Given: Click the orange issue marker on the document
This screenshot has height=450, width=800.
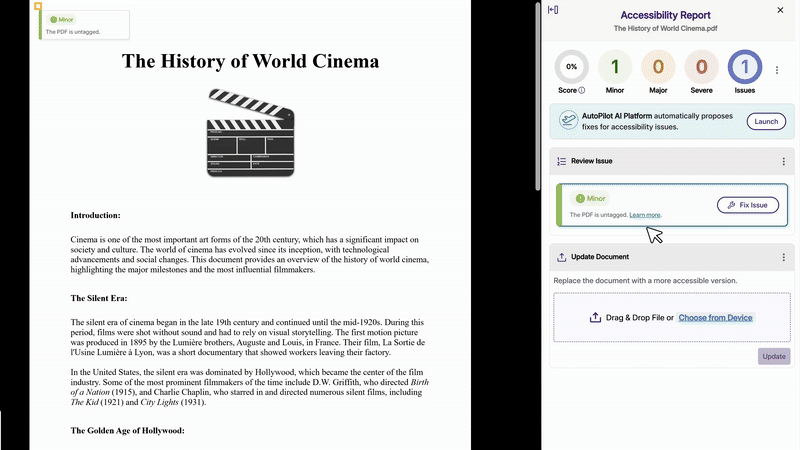Looking at the screenshot, I should 38,7.
